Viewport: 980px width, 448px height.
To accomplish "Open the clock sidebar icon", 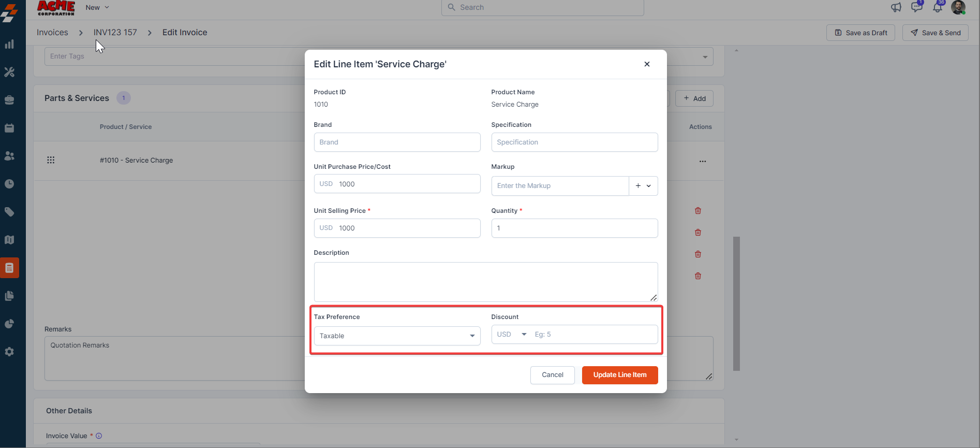I will coord(9,184).
